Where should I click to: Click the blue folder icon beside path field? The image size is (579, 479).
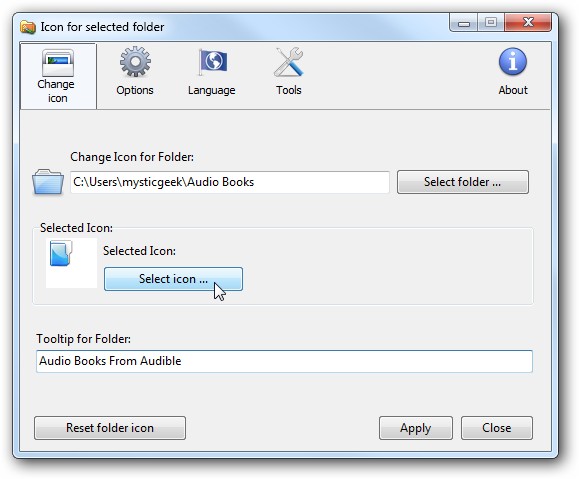click(x=48, y=182)
